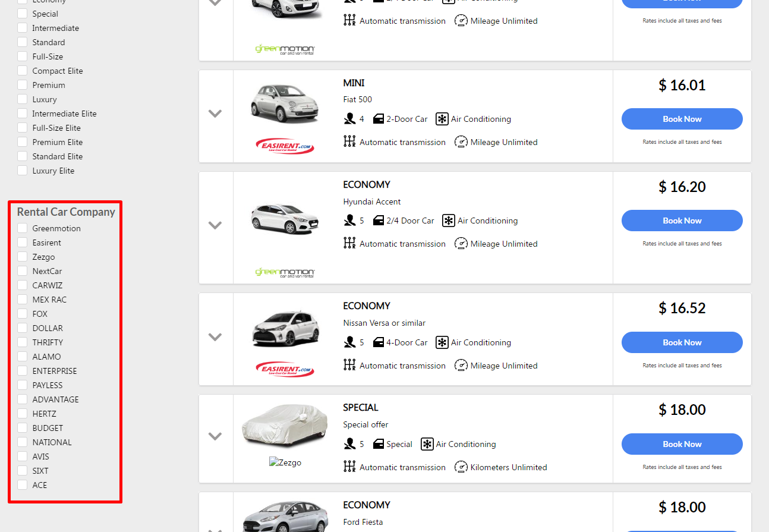Click the Easirent logo on Nissan Versa card
The image size is (769, 532).
coord(285,369)
